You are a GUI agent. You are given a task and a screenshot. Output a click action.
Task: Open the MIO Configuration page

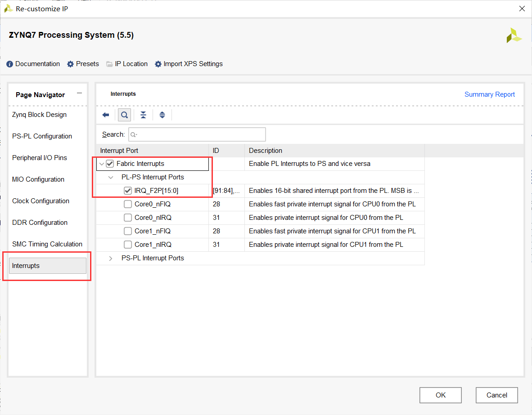point(38,179)
